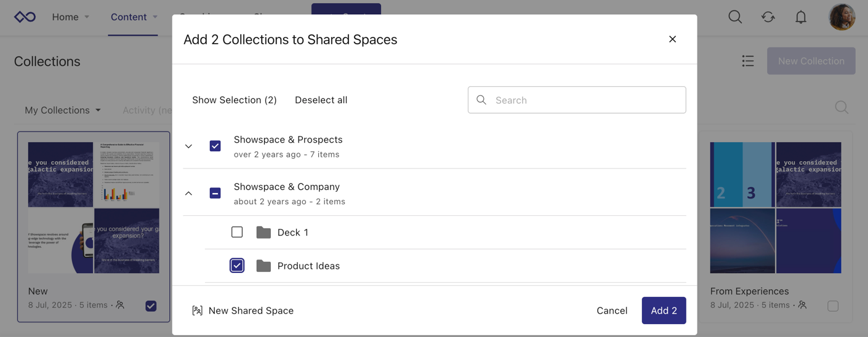Select the From Experiences collection checkbox
Viewport: 868px width, 337px height.
click(833, 306)
